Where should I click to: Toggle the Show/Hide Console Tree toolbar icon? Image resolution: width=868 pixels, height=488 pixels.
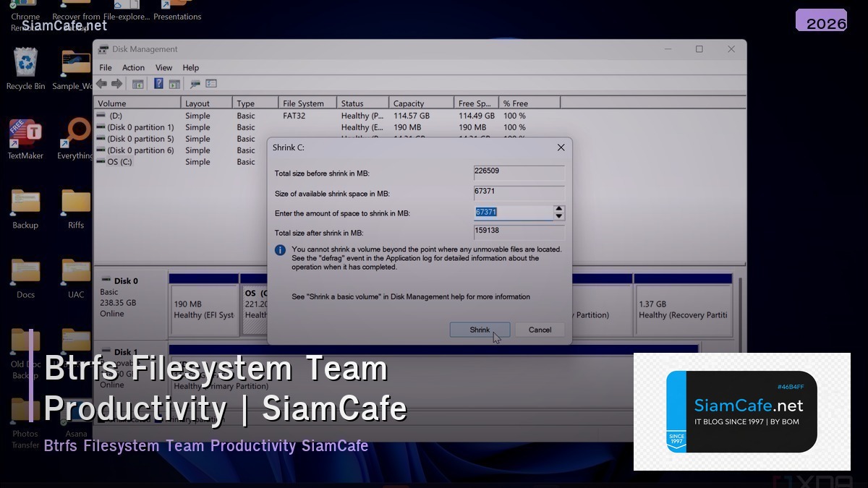coord(138,84)
